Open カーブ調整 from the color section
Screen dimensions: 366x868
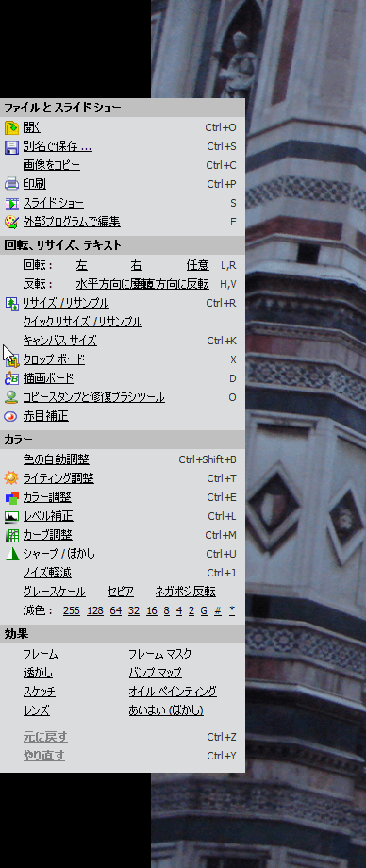(x=47, y=535)
